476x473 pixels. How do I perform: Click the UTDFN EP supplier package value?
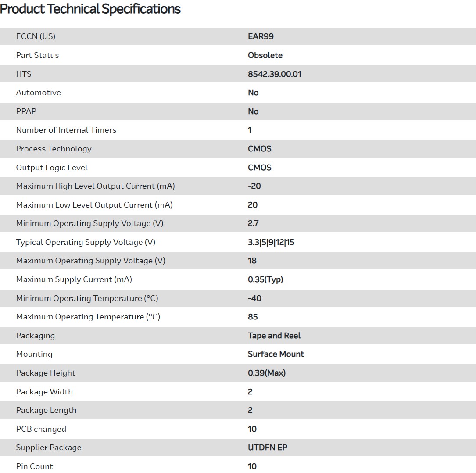(x=267, y=448)
